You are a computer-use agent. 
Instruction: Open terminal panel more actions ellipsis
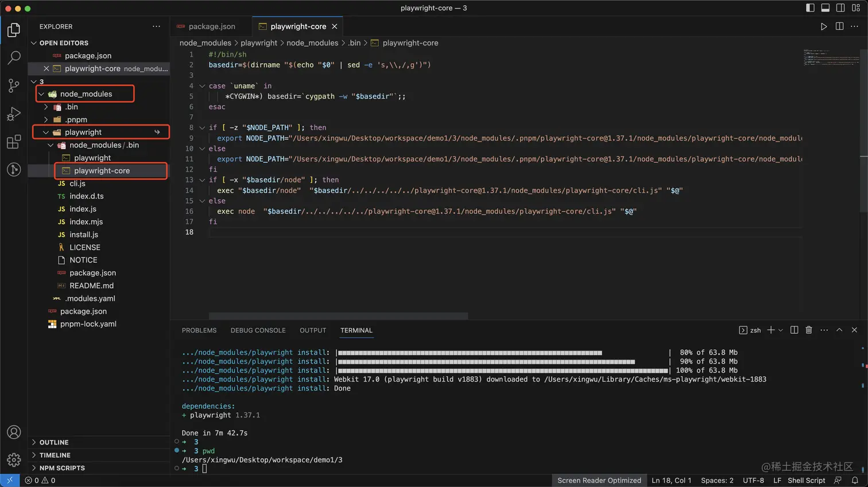click(x=824, y=330)
